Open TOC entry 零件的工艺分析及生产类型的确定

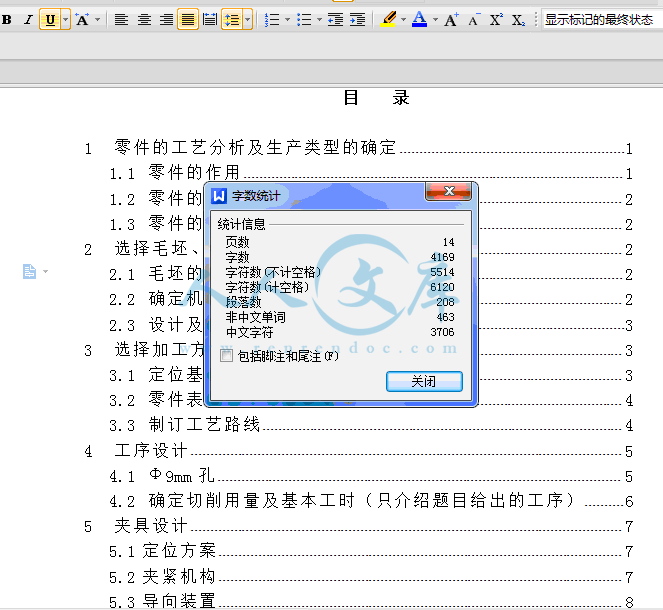coord(358,148)
